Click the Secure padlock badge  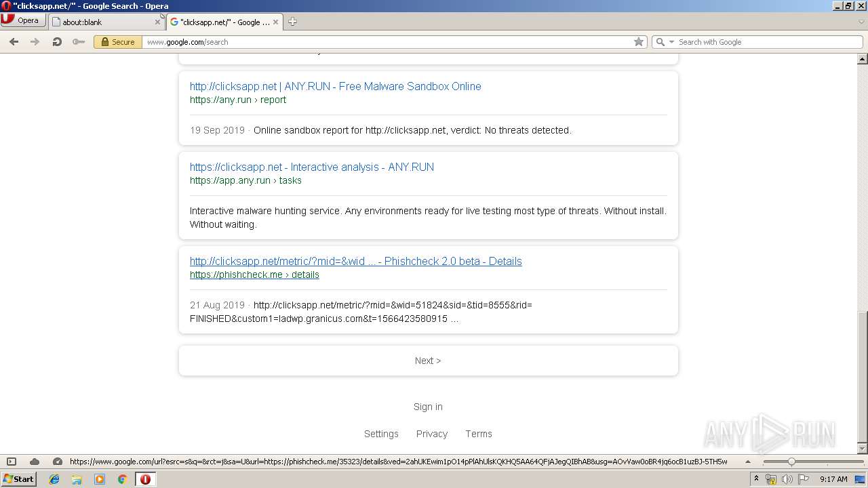click(117, 42)
